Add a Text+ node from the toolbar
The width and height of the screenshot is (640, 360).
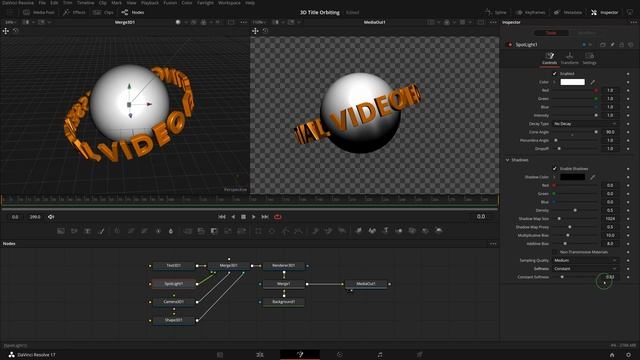click(x=87, y=231)
